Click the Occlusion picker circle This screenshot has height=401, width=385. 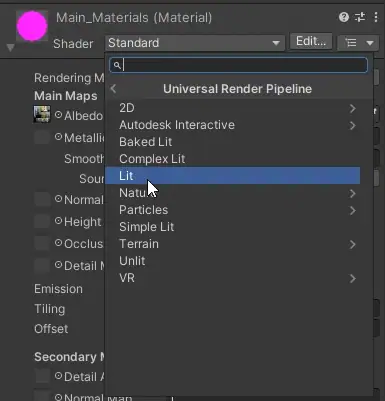[58, 243]
